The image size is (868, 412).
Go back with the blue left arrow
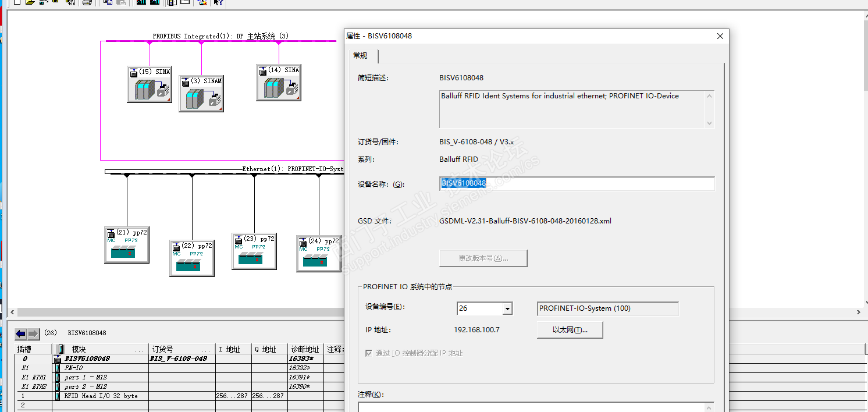[21, 333]
